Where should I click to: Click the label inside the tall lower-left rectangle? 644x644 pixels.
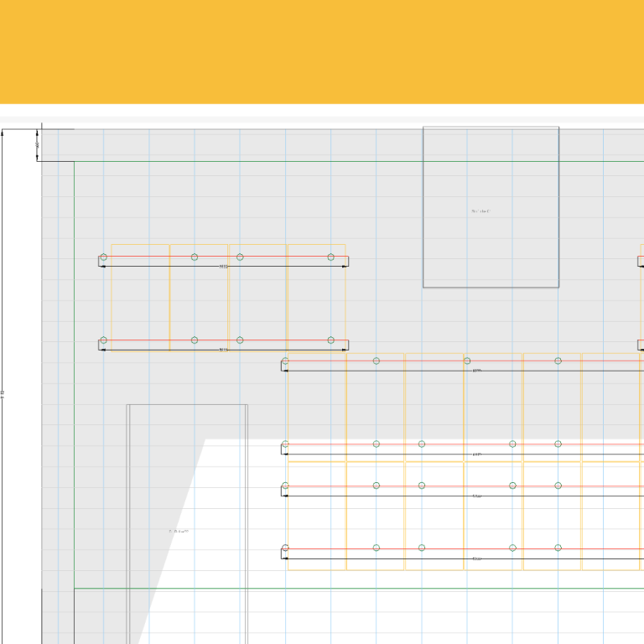coord(179,531)
